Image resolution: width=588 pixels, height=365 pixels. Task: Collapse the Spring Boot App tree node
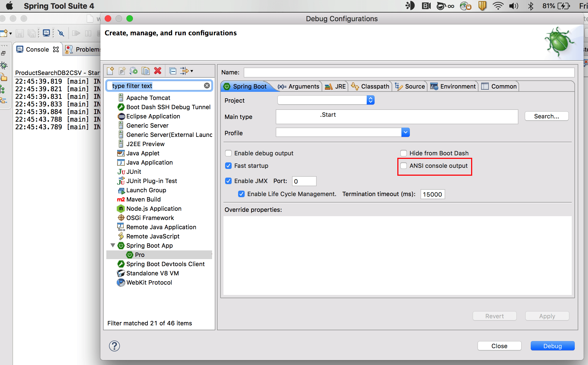pyautogui.click(x=113, y=245)
